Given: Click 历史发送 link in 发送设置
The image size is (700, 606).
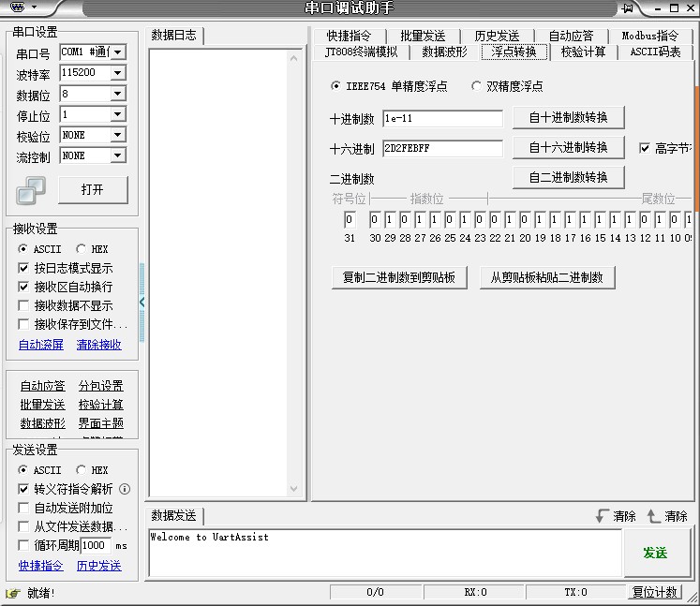Looking at the screenshot, I should 99,567.
